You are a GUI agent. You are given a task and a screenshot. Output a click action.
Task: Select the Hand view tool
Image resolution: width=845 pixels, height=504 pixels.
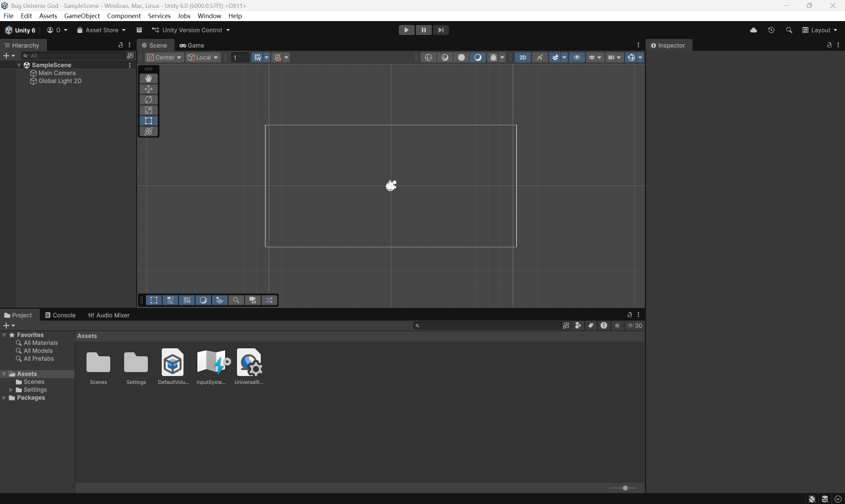(149, 79)
